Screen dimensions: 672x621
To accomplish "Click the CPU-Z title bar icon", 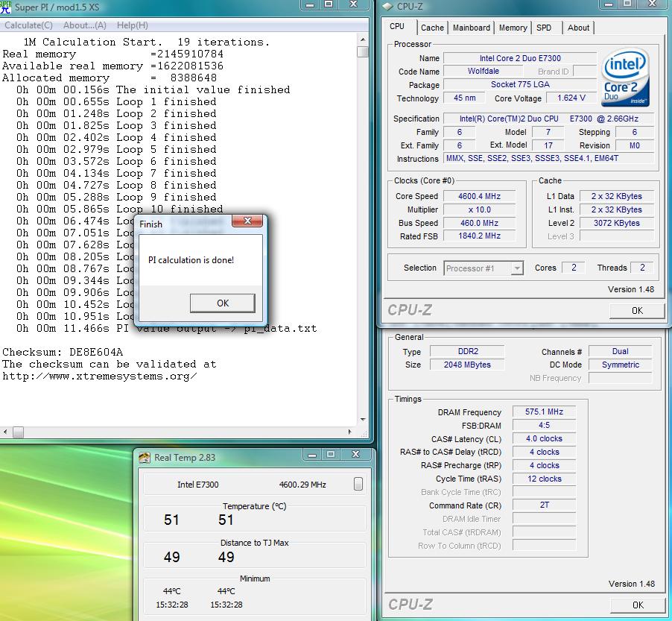I will [x=387, y=7].
